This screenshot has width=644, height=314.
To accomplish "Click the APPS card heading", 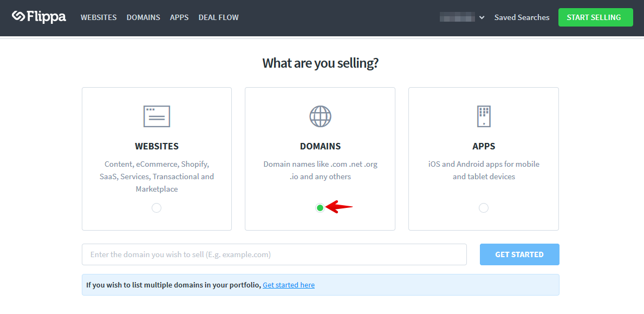I will pyautogui.click(x=484, y=146).
